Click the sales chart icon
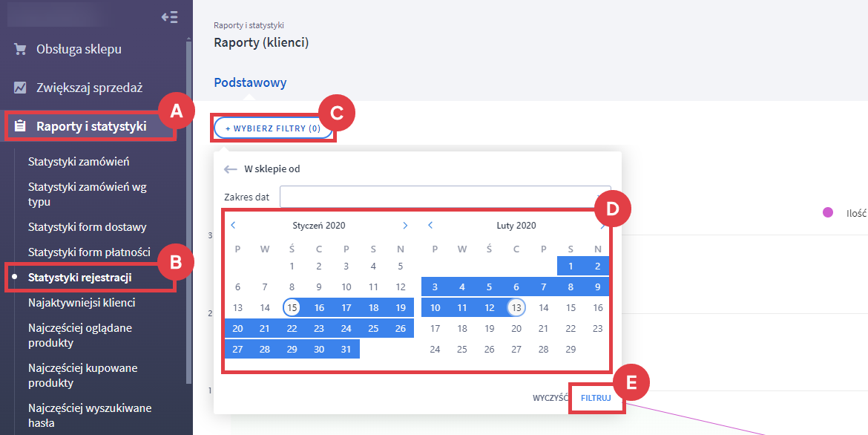Screen dimensions: 868x435 pos(20,88)
